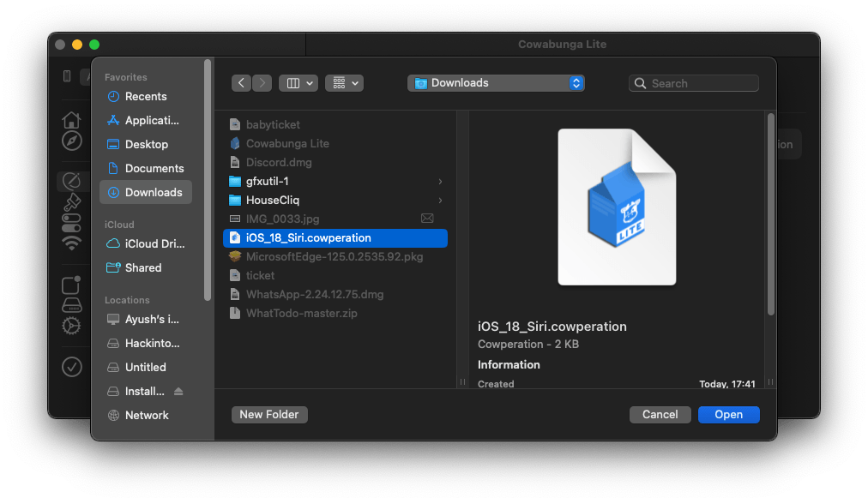Open the Downloads location pop-up menu
Image resolution: width=868 pixels, height=504 pixels.
[496, 83]
